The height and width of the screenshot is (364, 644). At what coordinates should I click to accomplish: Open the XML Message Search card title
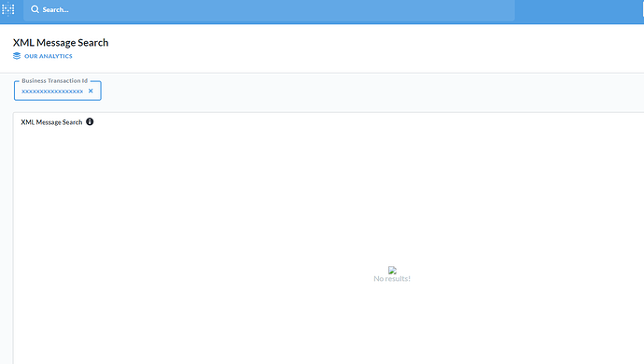point(51,122)
